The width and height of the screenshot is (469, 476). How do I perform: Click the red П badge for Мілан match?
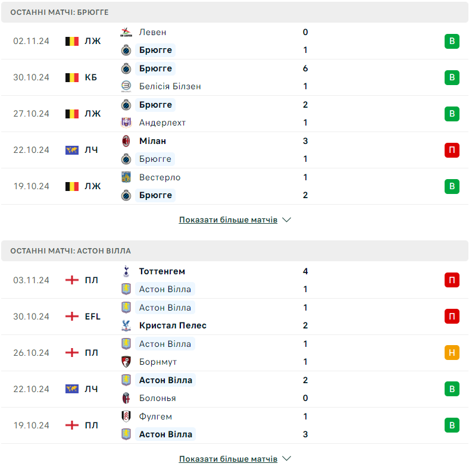click(x=452, y=151)
